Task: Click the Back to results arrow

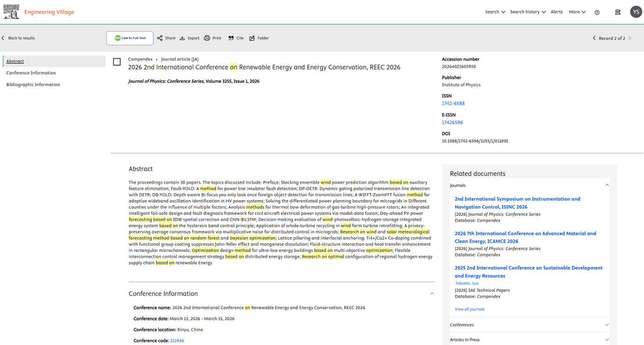Action: (3, 38)
